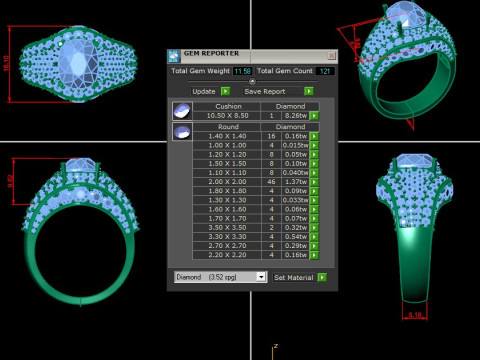480x360 pixels.
Task: Click the Set Material label
Action: pos(294,277)
